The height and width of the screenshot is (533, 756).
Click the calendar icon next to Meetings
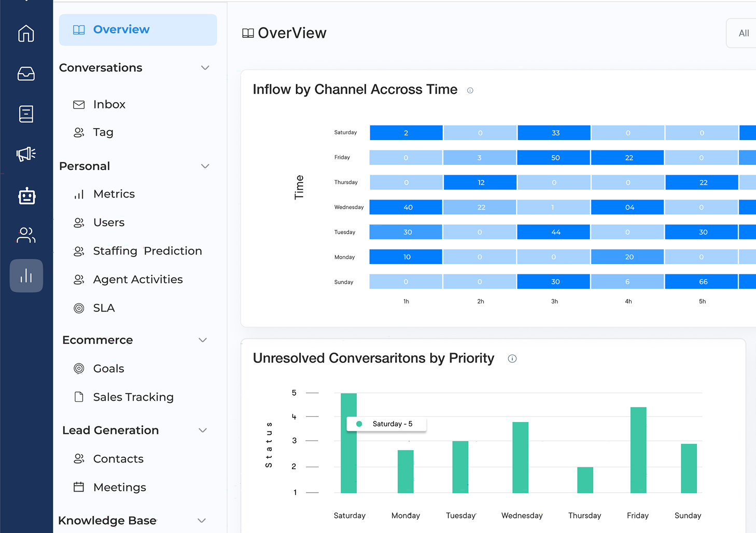(x=79, y=487)
